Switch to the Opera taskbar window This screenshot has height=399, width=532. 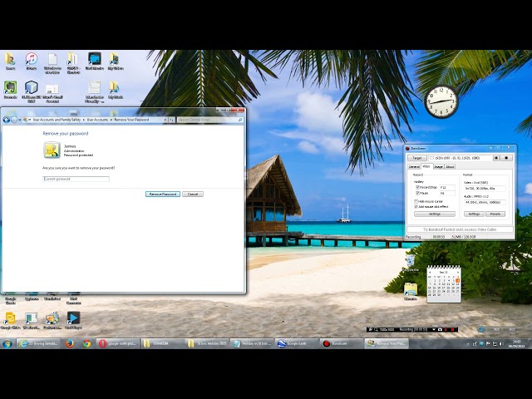click(x=118, y=343)
